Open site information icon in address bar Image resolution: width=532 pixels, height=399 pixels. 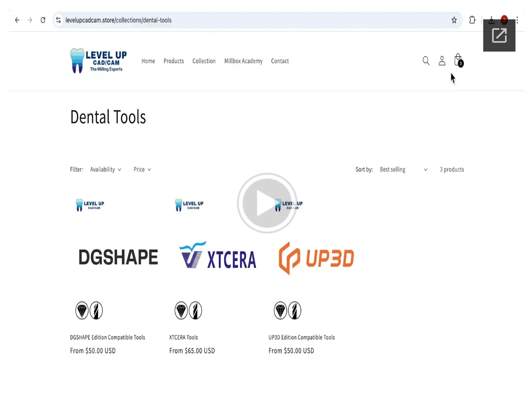[58, 20]
